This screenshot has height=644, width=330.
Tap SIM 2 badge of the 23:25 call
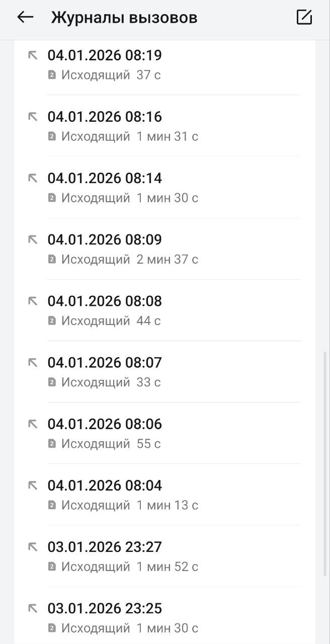coord(51,628)
